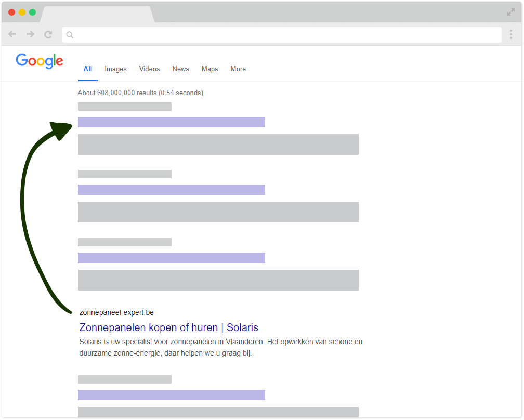Viewport: 524px width, 420px height.
Task: Click the Google logo
Action: (40, 61)
